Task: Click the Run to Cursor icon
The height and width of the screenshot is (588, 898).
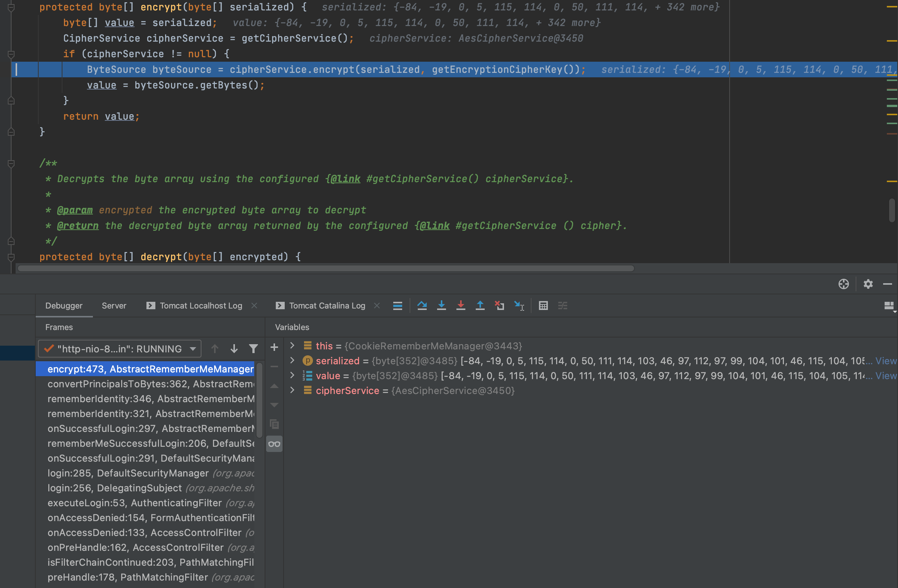Action: 519,305
